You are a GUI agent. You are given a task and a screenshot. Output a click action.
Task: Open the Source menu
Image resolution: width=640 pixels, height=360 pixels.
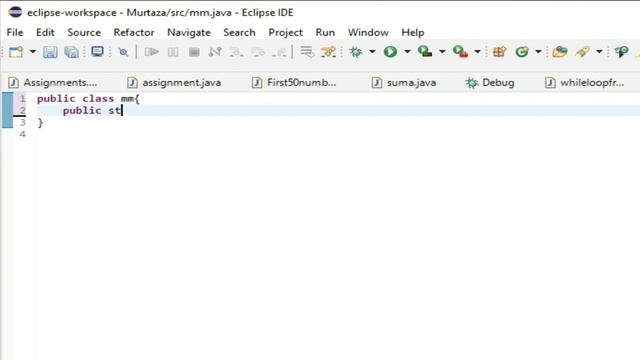coord(84,32)
